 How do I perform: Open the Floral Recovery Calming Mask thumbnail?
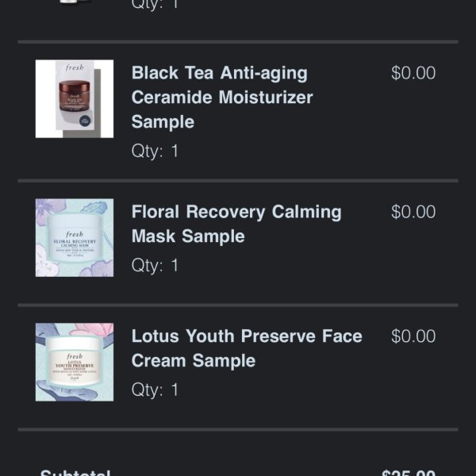tap(75, 238)
